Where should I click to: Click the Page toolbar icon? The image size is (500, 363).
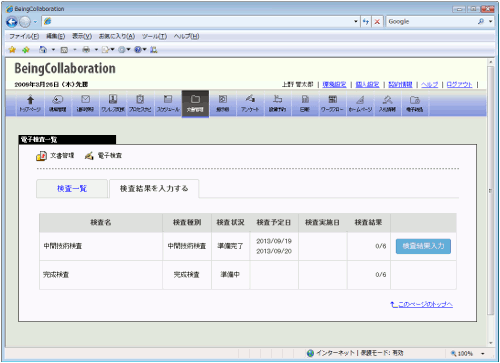point(105,50)
